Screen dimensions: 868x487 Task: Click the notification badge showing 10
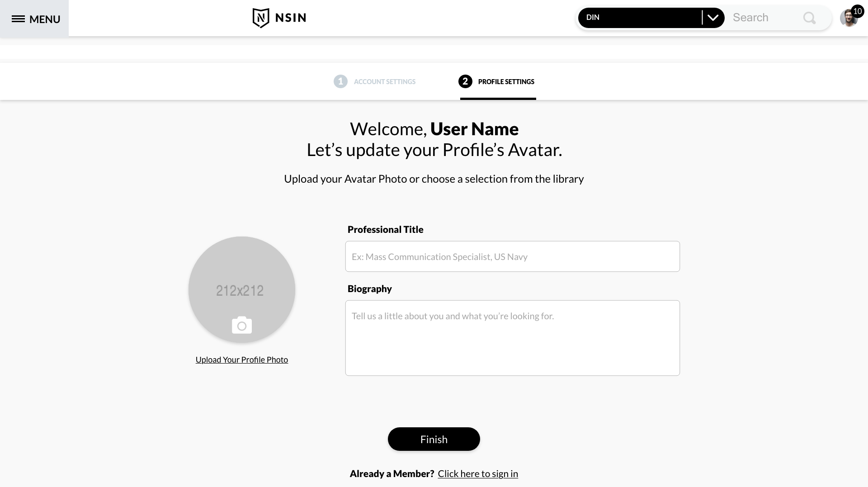click(x=858, y=11)
